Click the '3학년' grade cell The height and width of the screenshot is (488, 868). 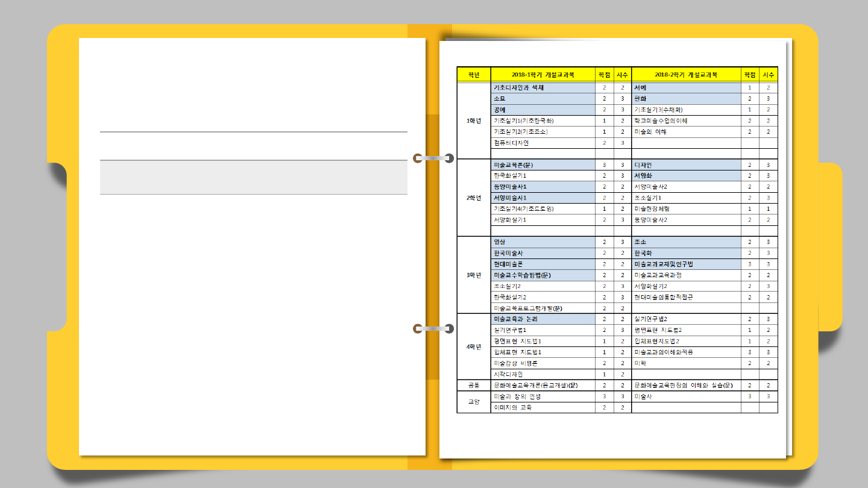[474, 275]
